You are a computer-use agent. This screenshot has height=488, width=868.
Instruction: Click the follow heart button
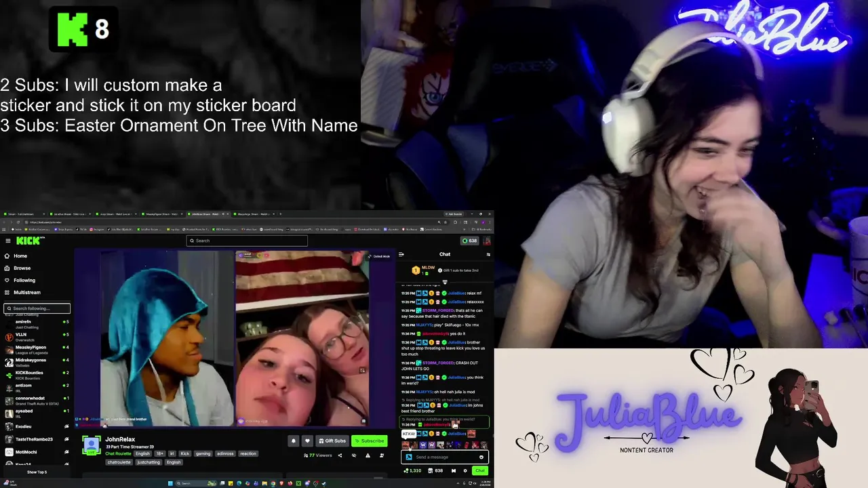coord(307,441)
